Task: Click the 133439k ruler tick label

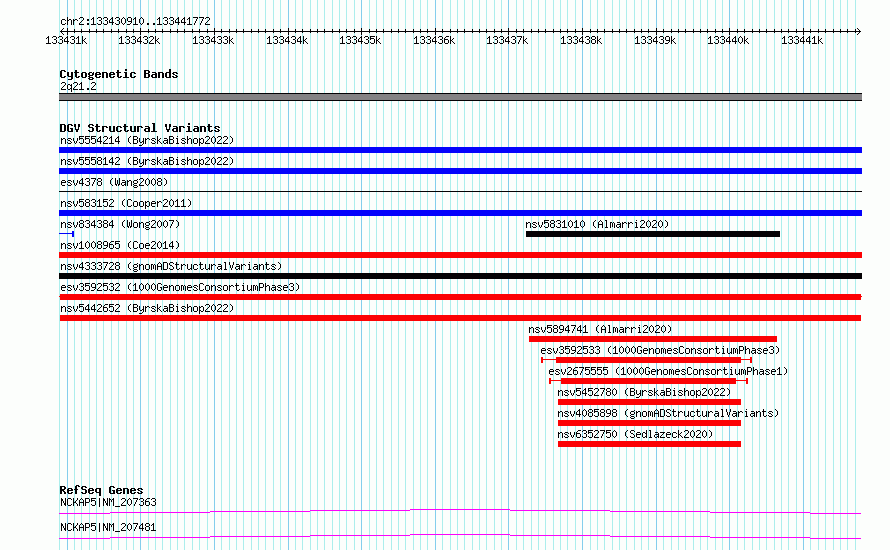Action: 654,40
